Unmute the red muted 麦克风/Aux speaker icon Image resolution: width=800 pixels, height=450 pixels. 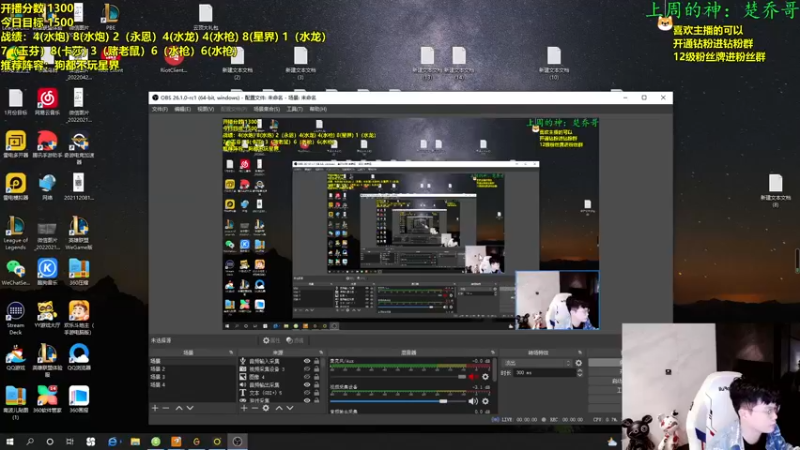coord(473,377)
